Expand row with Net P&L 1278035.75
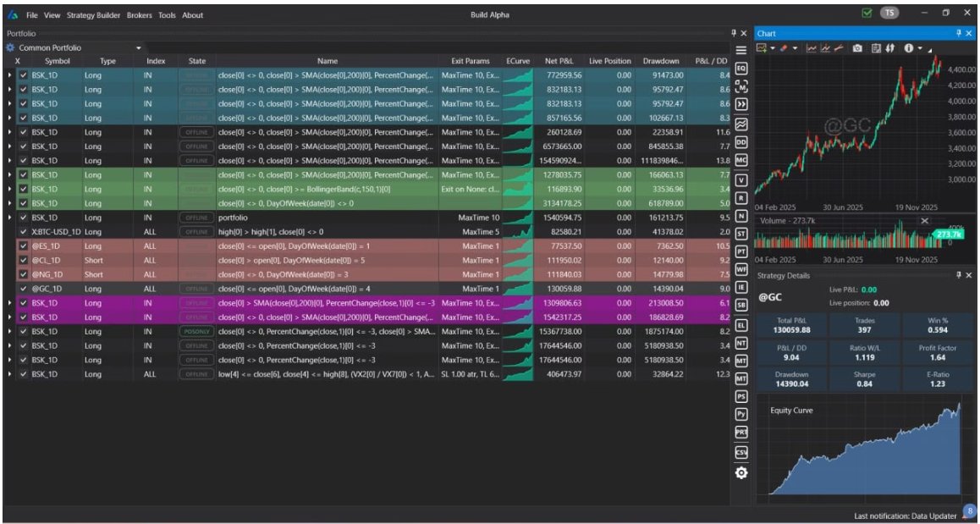Viewport: 980px width, 524px height. (x=8, y=175)
